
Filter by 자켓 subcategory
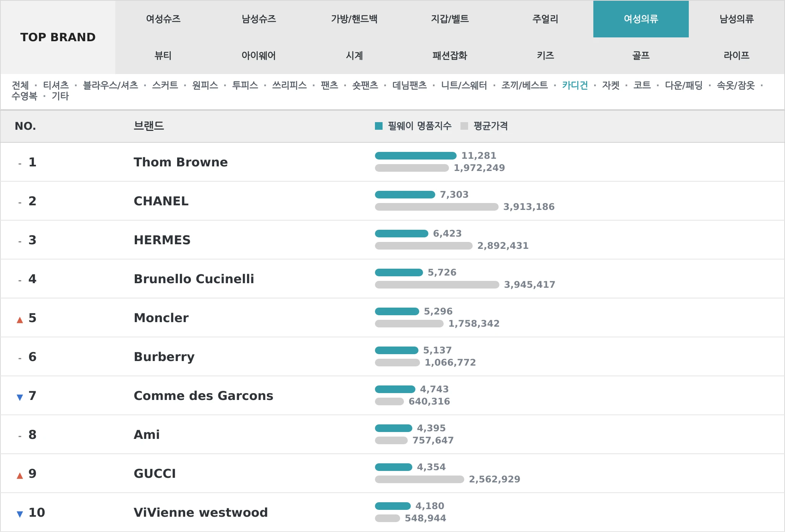click(x=611, y=85)
